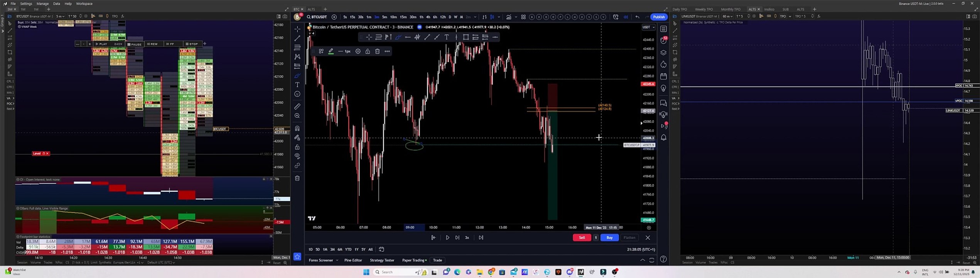Open the go-to-date calendar icon

coord(381,249)
